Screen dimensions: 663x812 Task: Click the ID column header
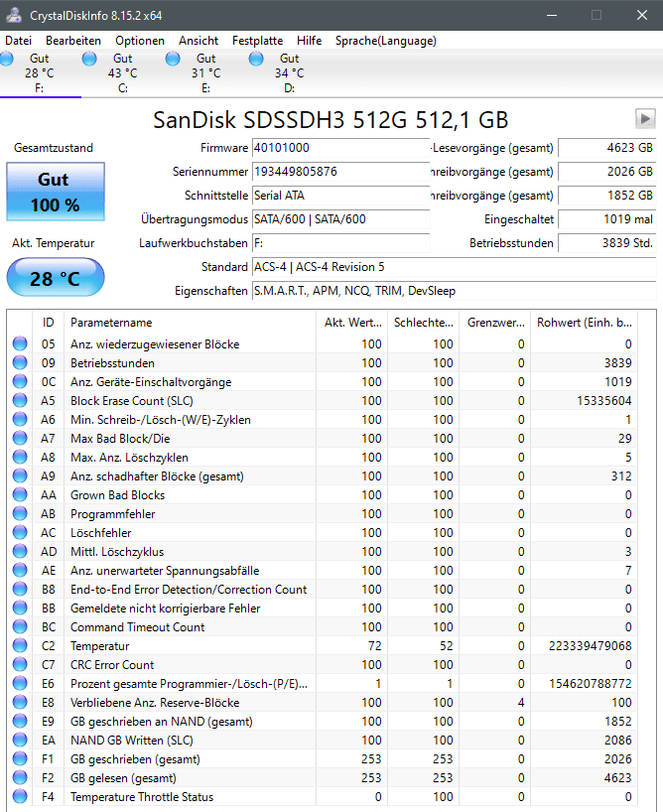click(49, 322)
